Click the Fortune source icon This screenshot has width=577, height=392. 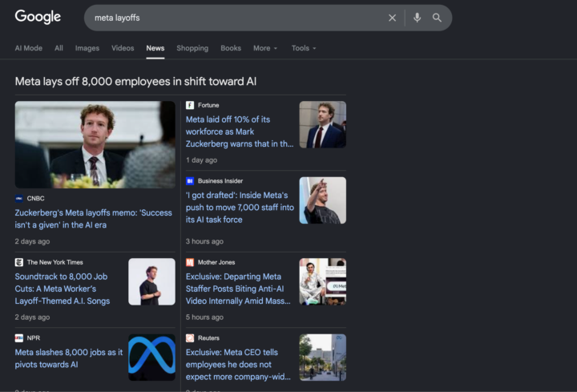point(190,105)
